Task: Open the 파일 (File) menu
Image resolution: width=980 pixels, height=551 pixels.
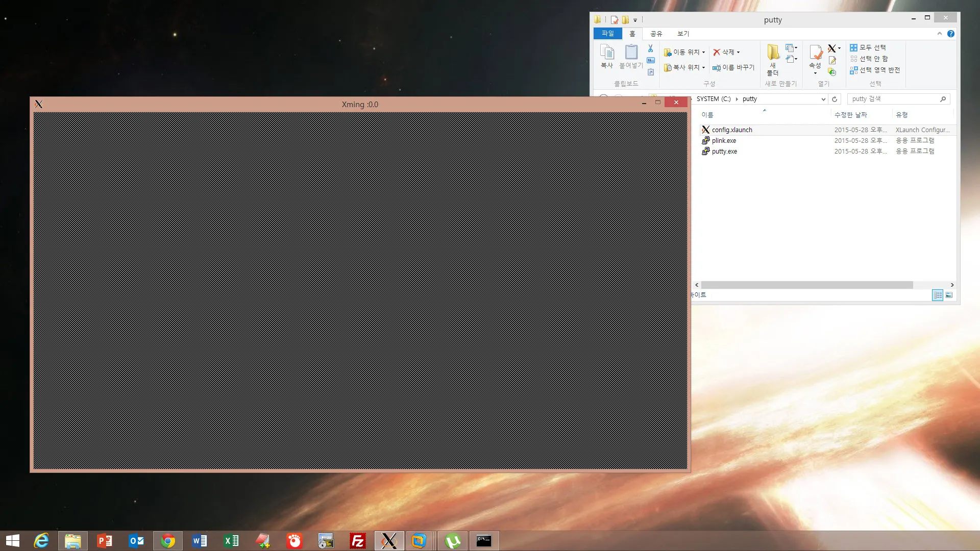Action: (x=607, y=34)
